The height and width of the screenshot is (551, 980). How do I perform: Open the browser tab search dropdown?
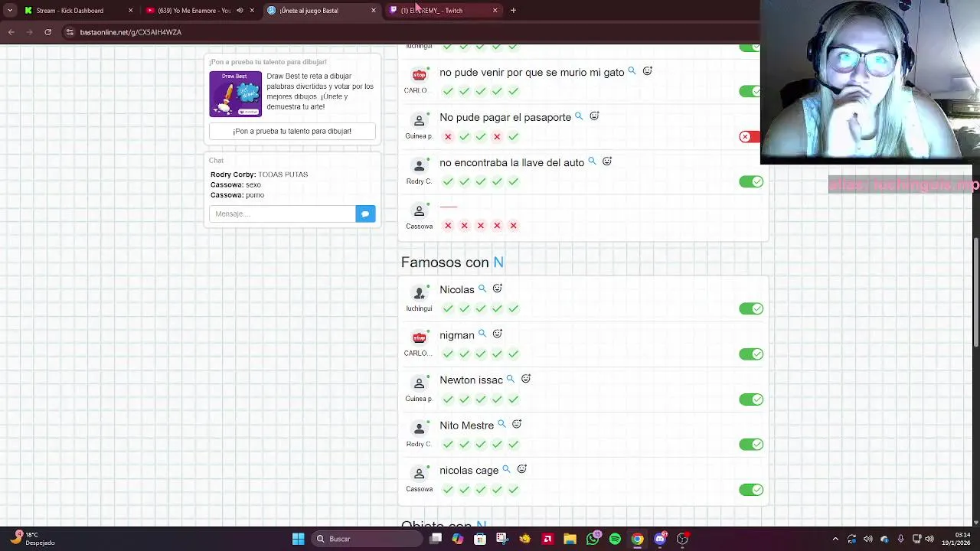pyautogui.click(x=10, y=11)
